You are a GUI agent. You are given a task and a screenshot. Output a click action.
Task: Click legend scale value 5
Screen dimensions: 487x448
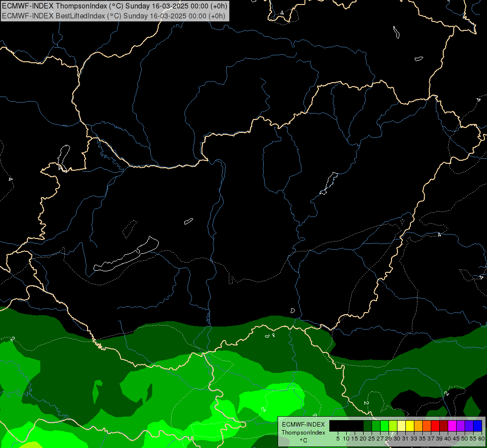pos(338,439)
